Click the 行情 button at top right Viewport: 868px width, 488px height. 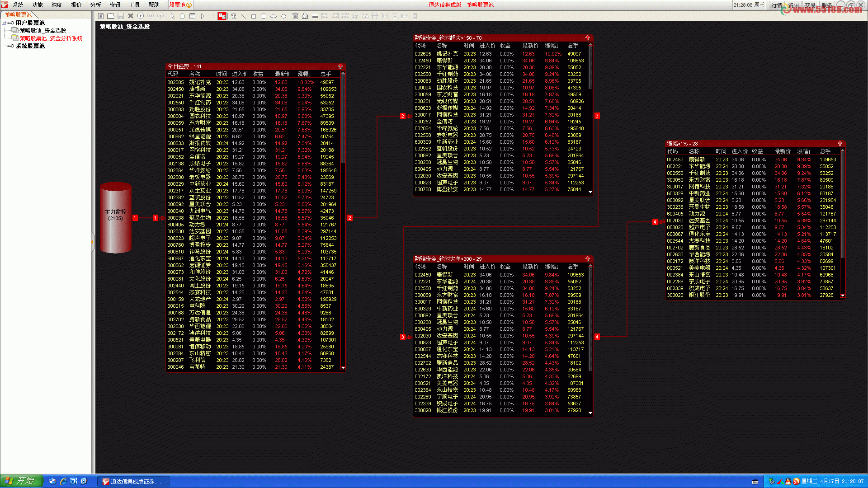pyautogui.click(x=777, y=5)
